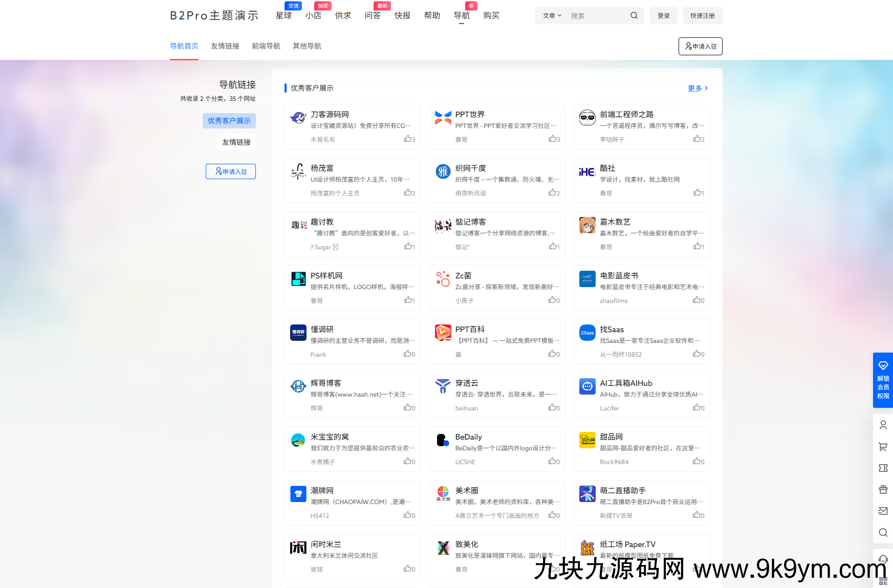Open the shopping cart icon in right sidebar
The height and width of the screenshot is (588, 893).
pyautogui.click(x=883, y=447)
